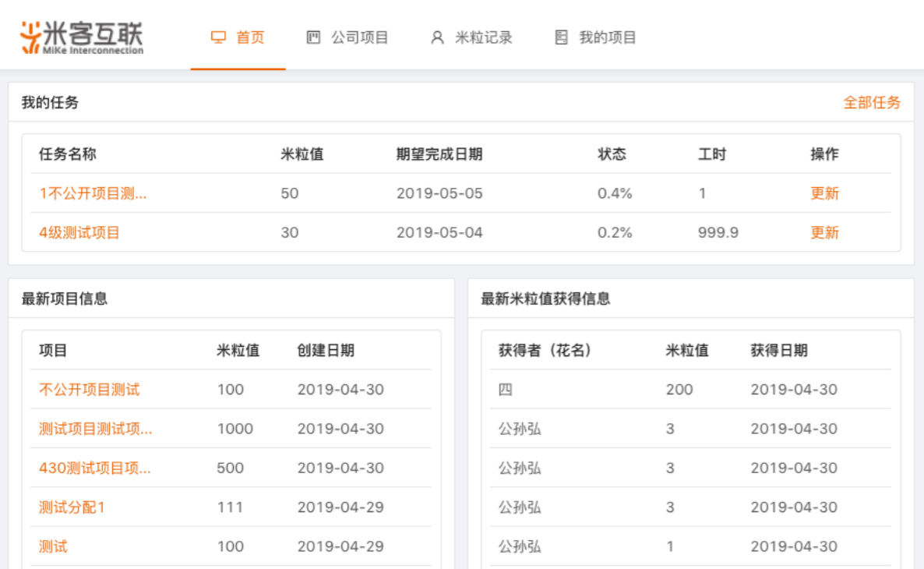Open the task 1不公开项目测...
Image resolution: width=924 pixels, height=569 pixels.
click(93, 193)
